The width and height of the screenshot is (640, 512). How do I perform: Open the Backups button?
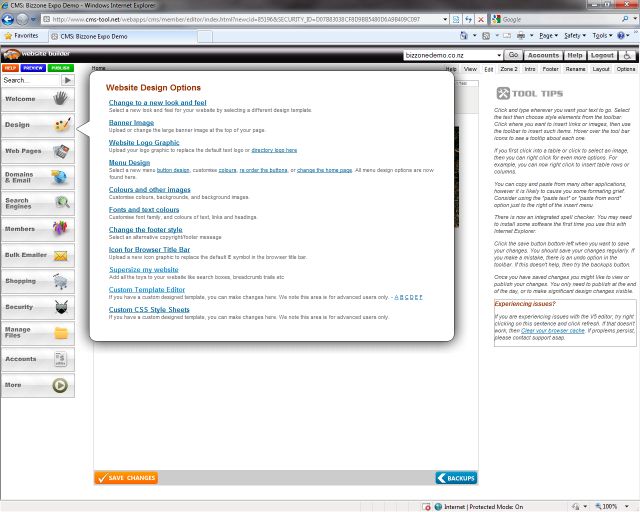tap(456, 478)
